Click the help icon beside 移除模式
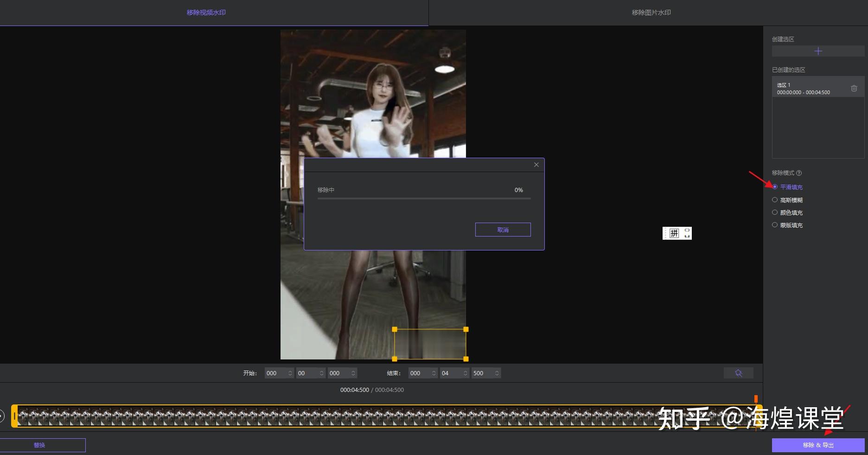The width and height of the screenshot is (868, 455). (x=798, y=173)
